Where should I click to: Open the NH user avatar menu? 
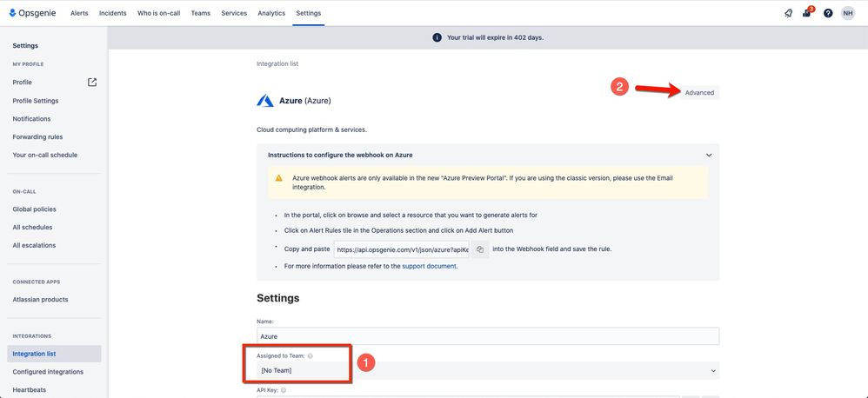[847, 13]
